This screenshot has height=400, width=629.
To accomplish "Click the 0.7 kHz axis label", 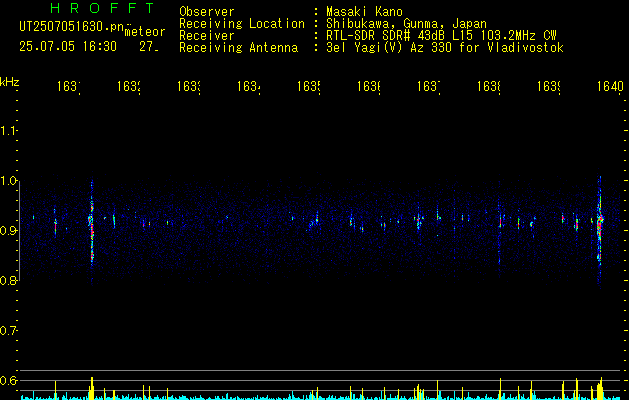I will (8, 331).
